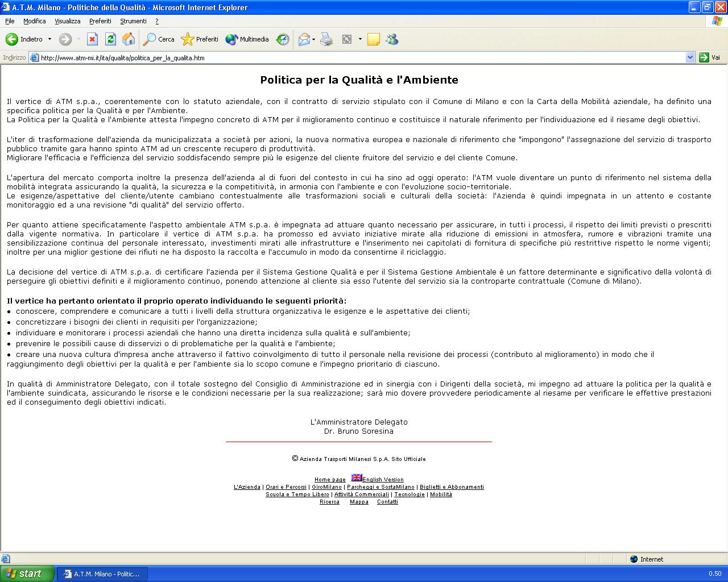The width and height of the screenshot is (728, 582).
Task: Click the text Dr. Bruno Soresina
Action: pyautogui.click(x=358, y=431)
